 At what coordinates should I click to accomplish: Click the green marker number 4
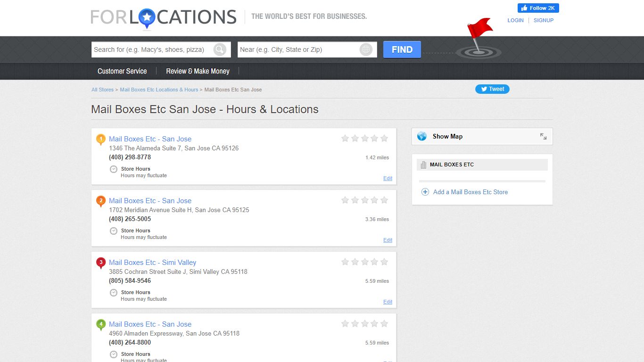click(x=100, y=325)
